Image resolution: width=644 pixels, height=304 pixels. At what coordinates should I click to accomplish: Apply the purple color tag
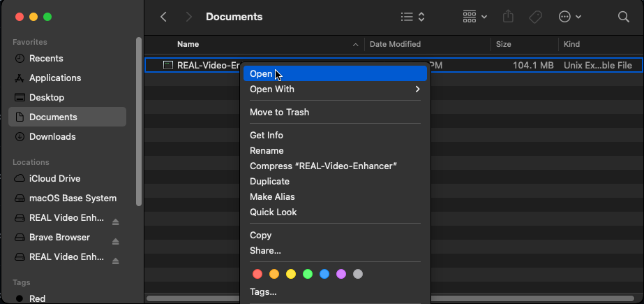coord(341,274)
